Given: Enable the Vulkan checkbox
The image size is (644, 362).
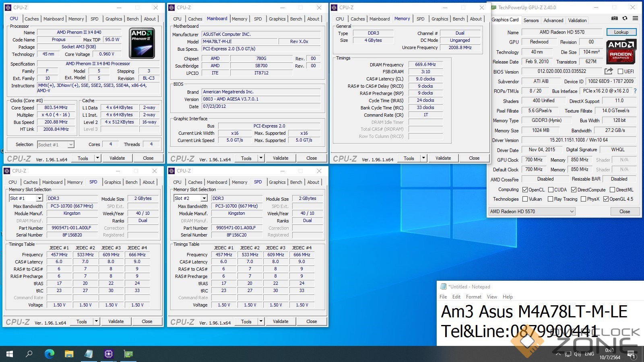Looking at the screenshot, I should point(525,199).
